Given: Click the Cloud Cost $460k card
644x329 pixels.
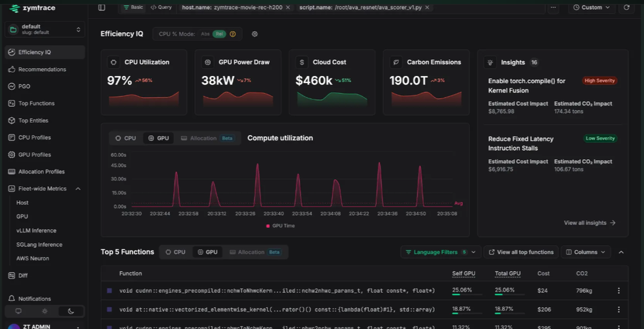Looking at the screenshot, I should pos(332,82).
